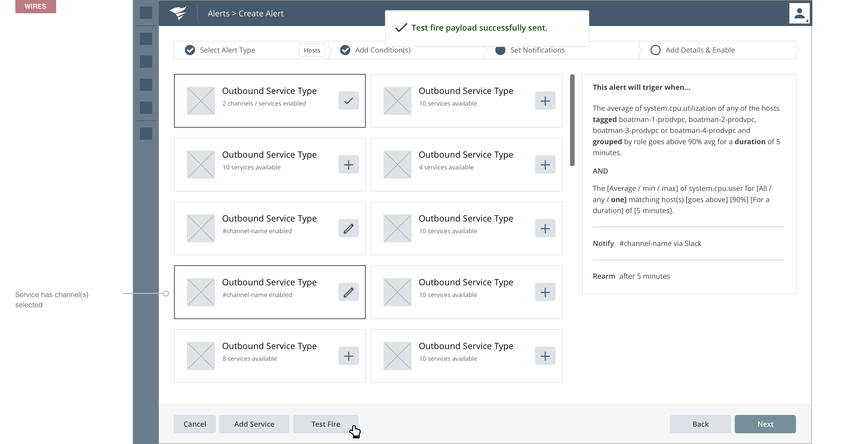The image size is (868, 444).
Task: Edit the highlighted #channel-name enabled service card
Action: [x=348, y=292]
